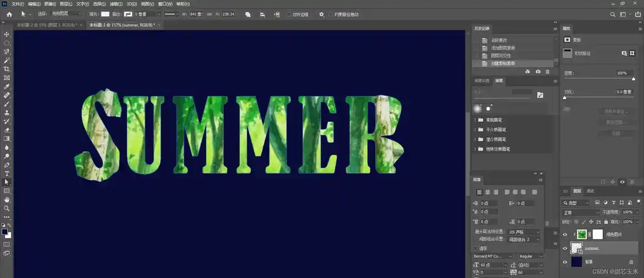
Task: Click the Home icon in options bar
Action: [9, 14]
